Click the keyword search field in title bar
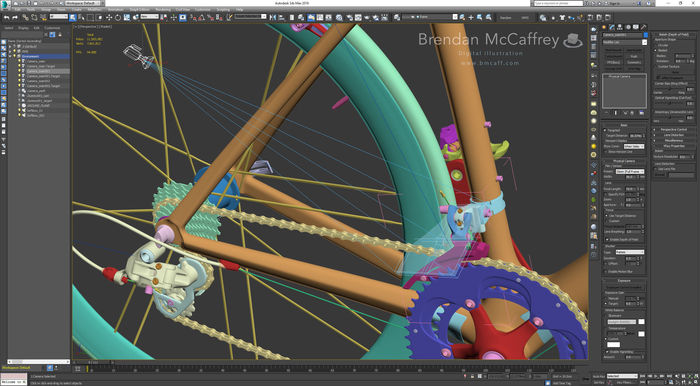 [557, 3]
